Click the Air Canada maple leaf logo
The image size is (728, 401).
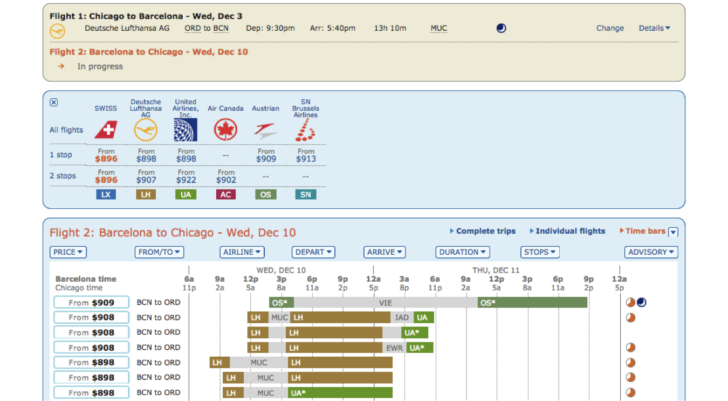coord(226,130)
